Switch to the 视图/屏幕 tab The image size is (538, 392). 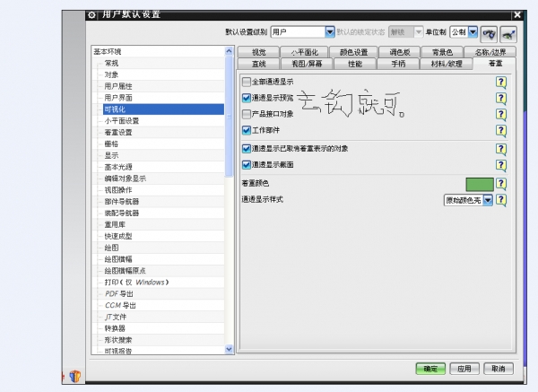(x=307, y=64)
